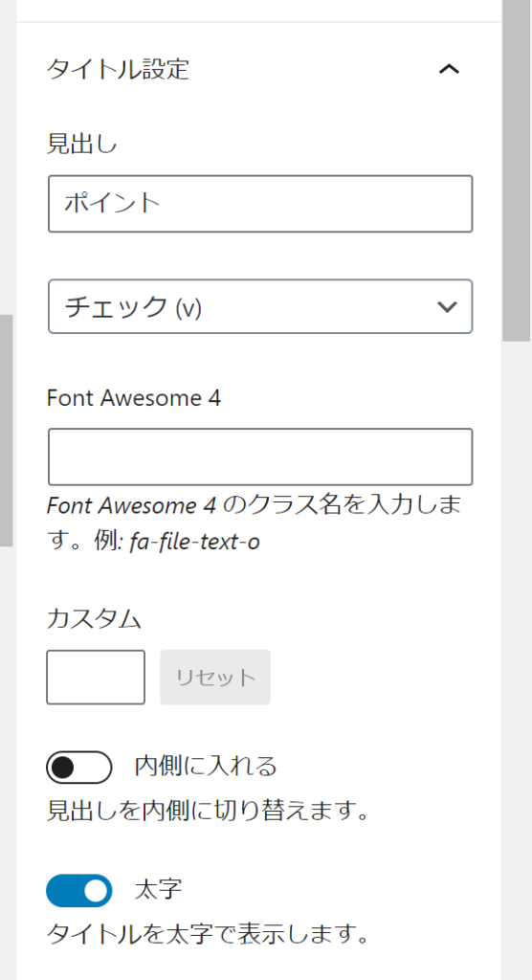Click the カスタム label
The height and width of the screenshot is (980, 532).
point(95,619)
